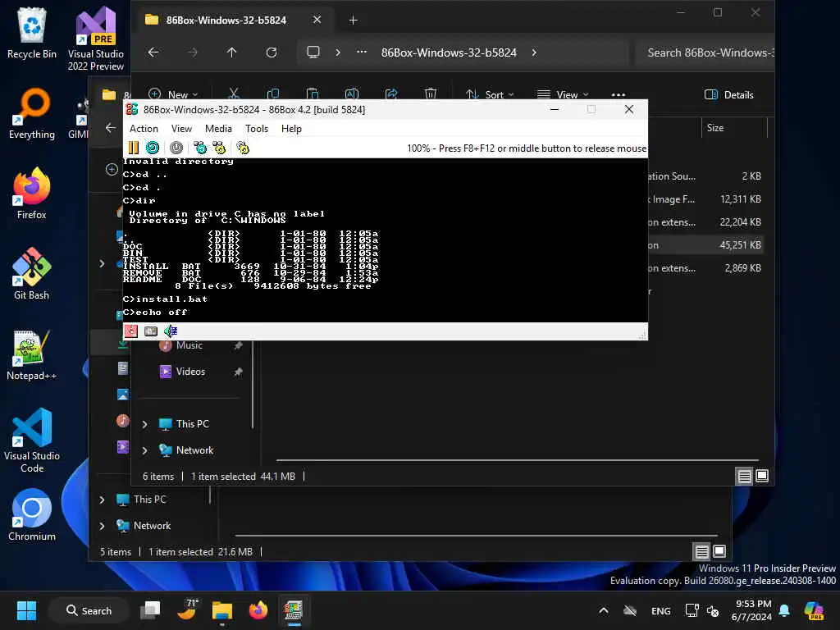Unpin Videos from Quick access sidebar

click(239, 372)
